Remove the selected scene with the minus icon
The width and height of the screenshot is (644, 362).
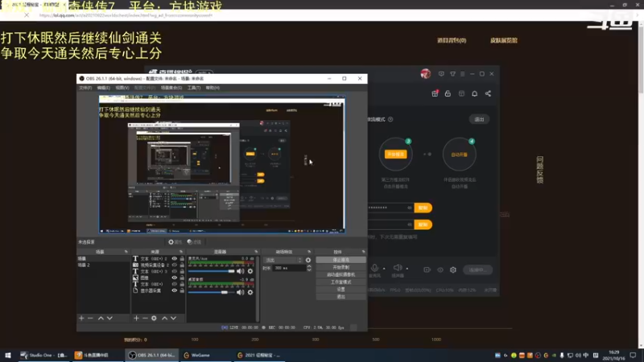[90, 318]
